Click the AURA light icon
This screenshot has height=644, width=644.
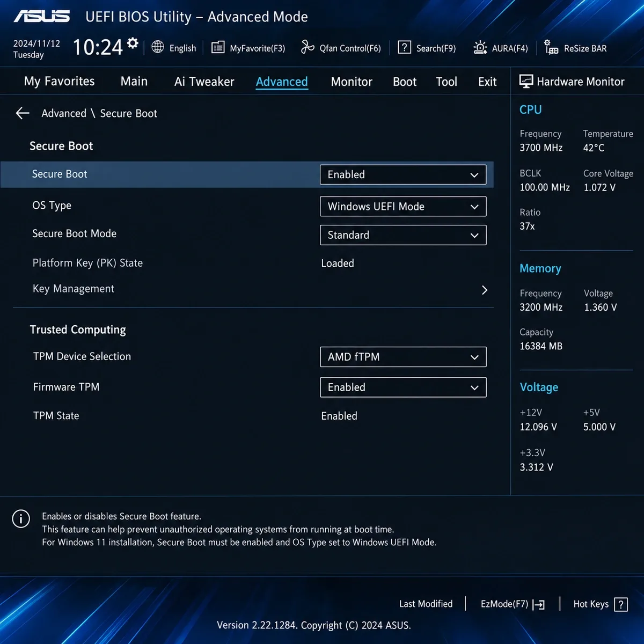[x=480, y=48]
